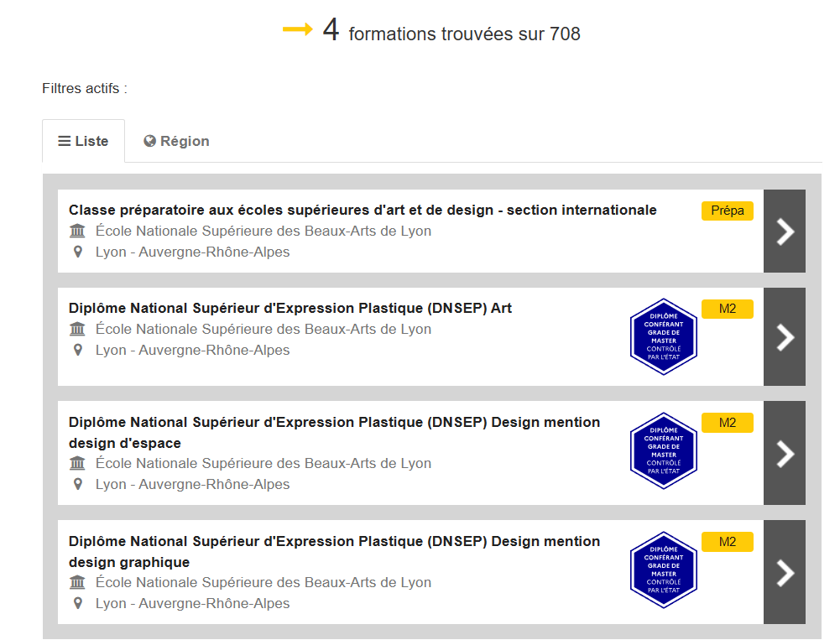Image resolution: width=840 pixels, height=640 pixels.
Task: Click the institution icon in DNSEP Art row
Action: click(x=78, y=330)
